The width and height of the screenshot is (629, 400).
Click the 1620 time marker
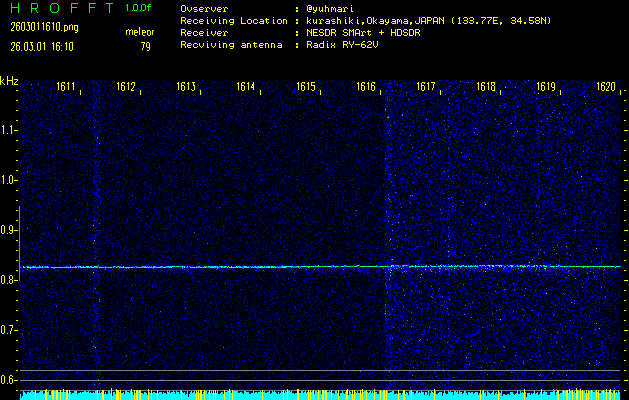(x=606, y=88)
